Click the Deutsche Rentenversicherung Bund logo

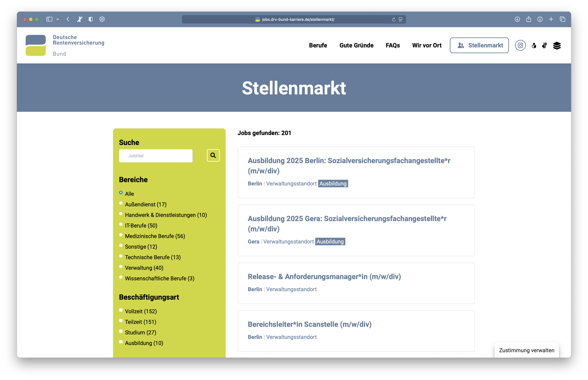65,45
